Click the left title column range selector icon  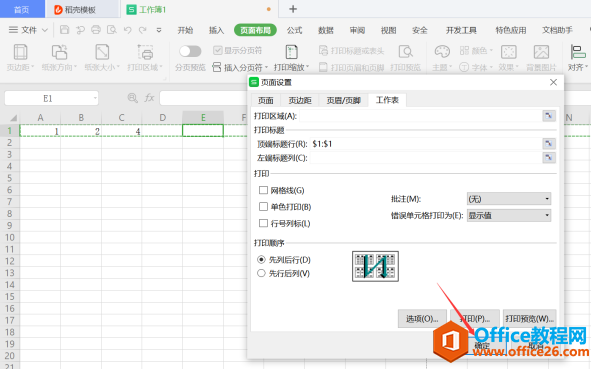[x=548, y=157]
